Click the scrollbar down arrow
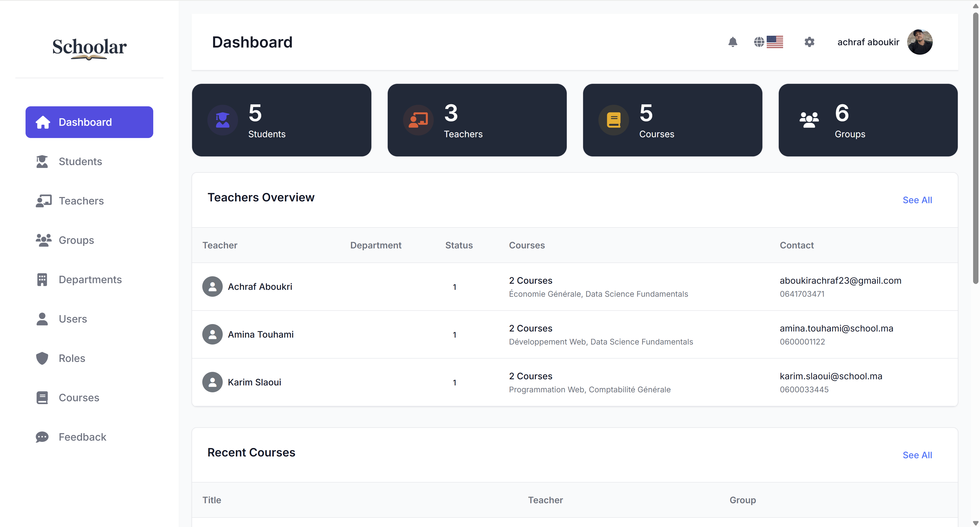This screenshot has width=980, height=527. [x=975, y=523]
